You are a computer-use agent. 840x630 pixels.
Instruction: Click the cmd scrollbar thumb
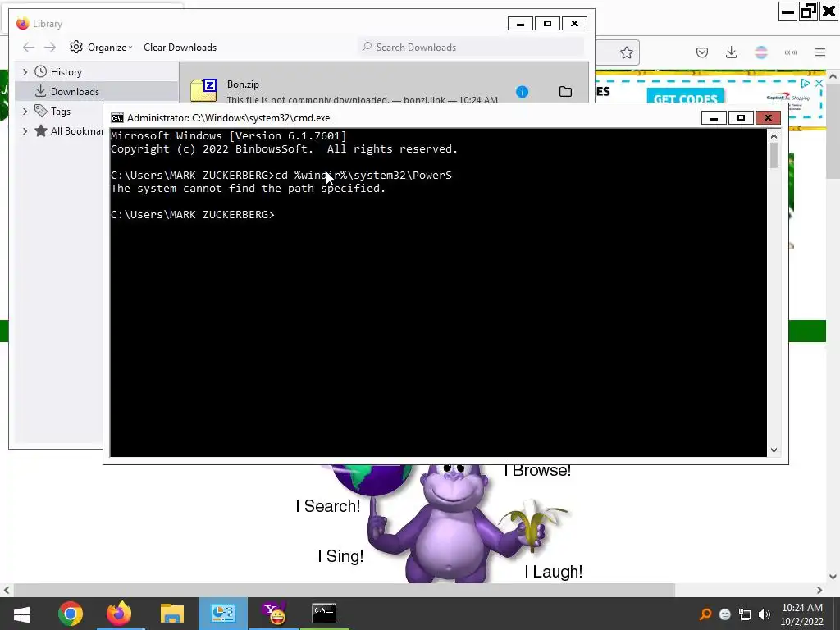point(774,155)
